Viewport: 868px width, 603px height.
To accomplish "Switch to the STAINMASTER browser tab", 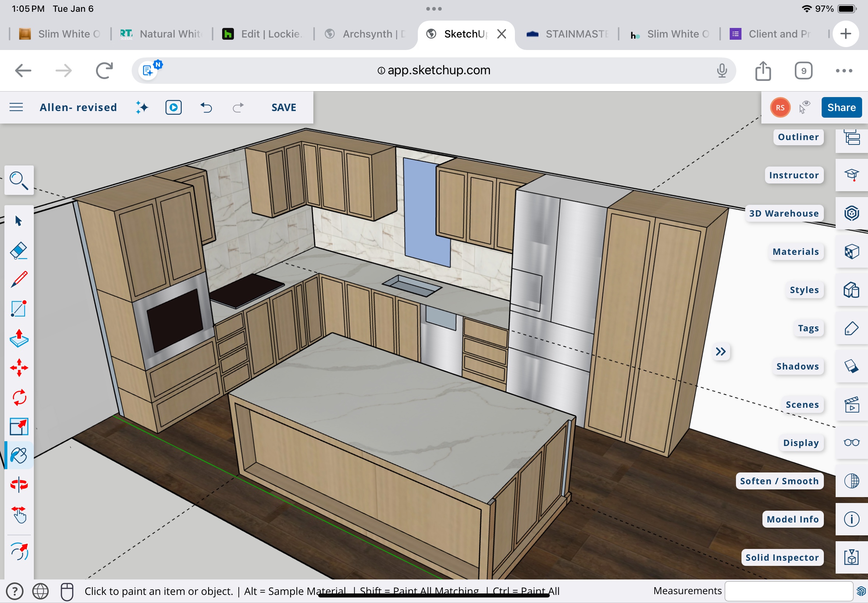I will 568,34.
